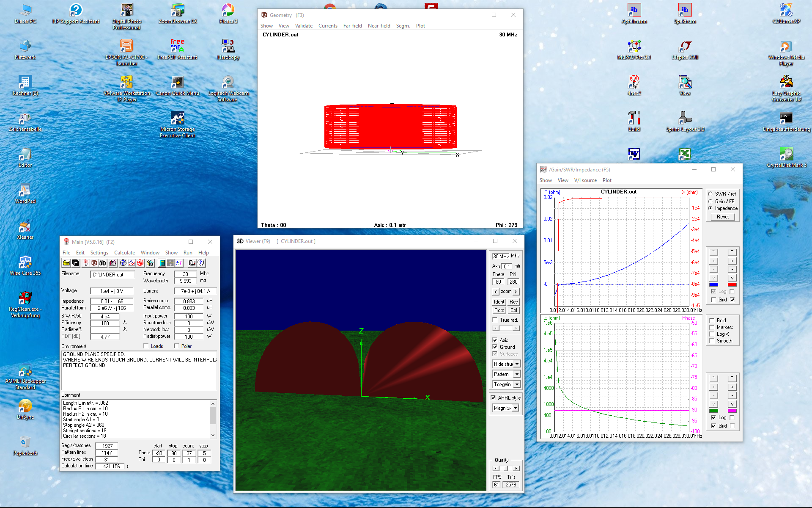The height and width of the screenshot is (508, 812).
Task: Click the line-chart SWR/gain toolbar icon
Action: tap(132, 263)
